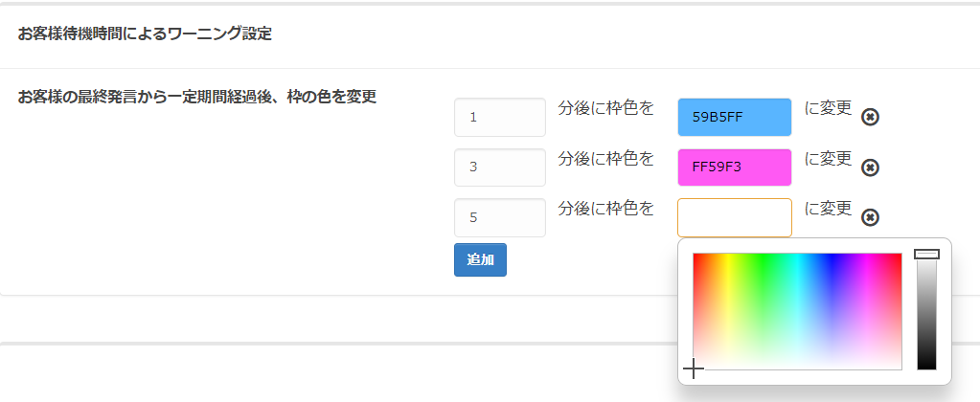
Task: Open the FF59F3 pink color field
Action: click(x=735, y=167)
